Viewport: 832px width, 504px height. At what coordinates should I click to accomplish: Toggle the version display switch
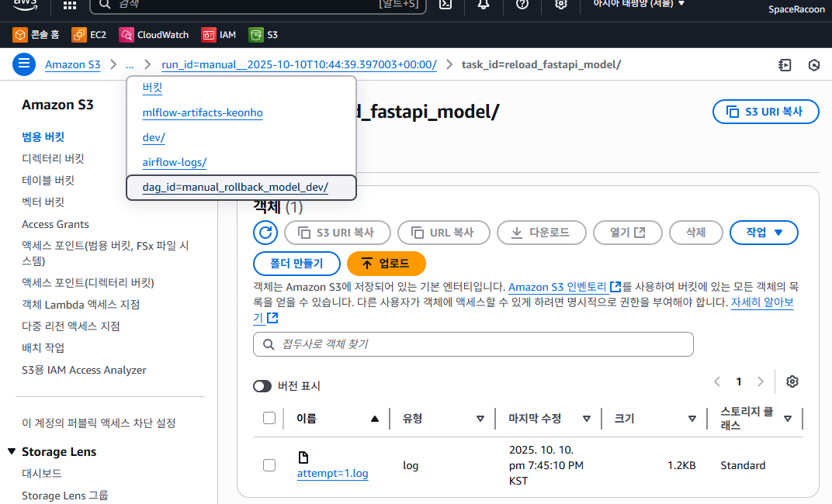262,386
